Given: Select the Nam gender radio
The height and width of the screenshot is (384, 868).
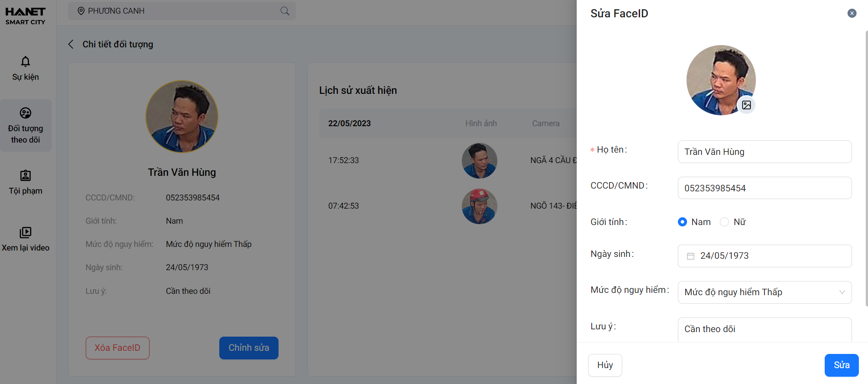Looking at the screenshot, I should pos(682,222).
